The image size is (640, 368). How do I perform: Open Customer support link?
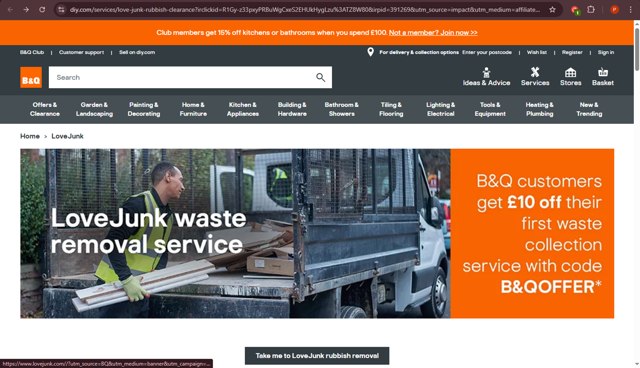(x=81, y=52)
